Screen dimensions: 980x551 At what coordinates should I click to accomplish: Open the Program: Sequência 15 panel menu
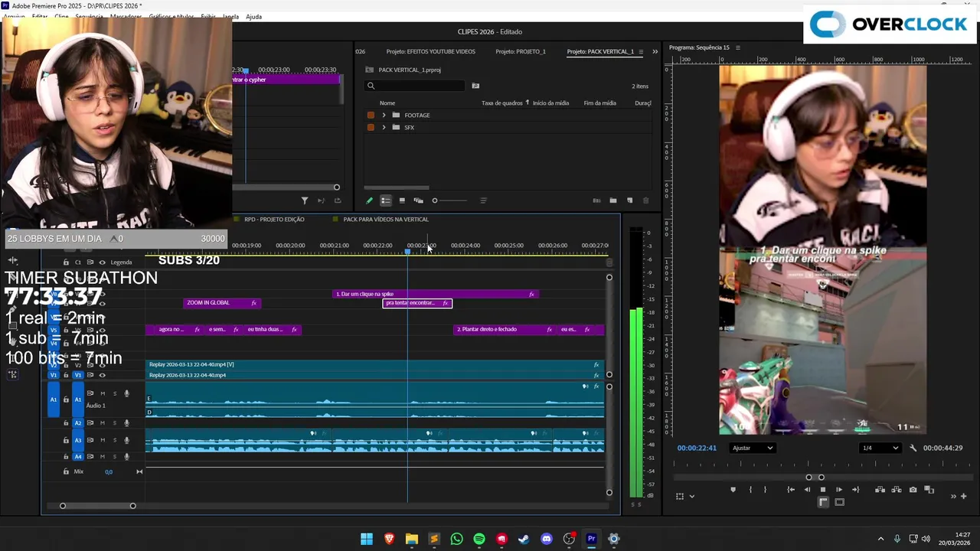[738, 47]
